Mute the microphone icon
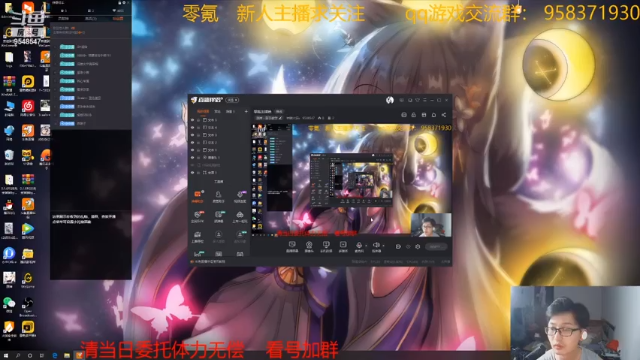Image resolution: width=640 pixels, height=360 pixels. (359, 246)
